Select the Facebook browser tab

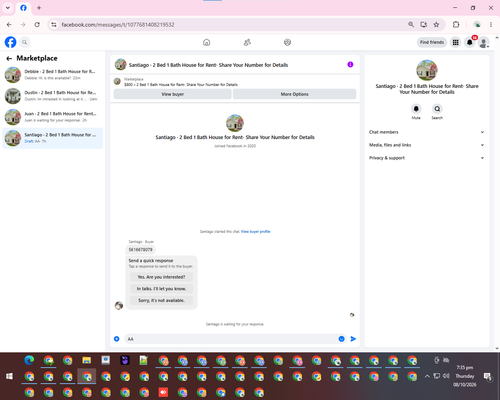(x=23, y=8)
